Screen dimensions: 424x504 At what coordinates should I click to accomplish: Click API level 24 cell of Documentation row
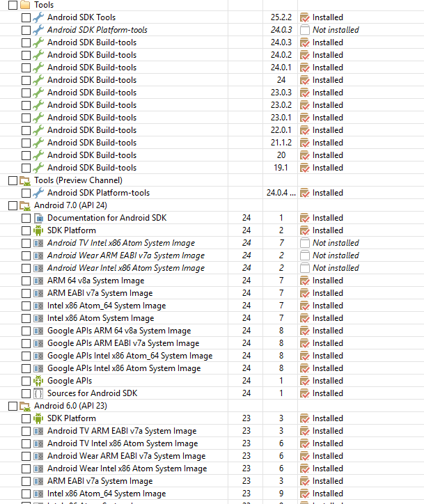pyautogui.click(x=246, y=218)
